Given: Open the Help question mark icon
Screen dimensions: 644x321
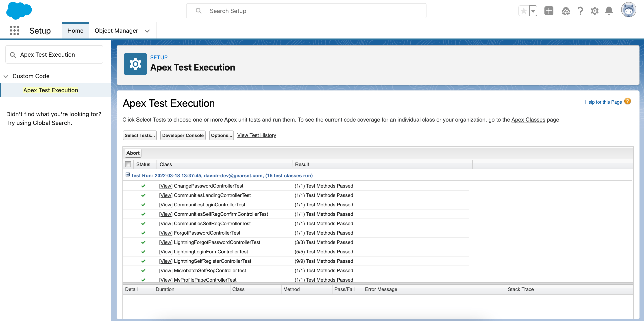Looking at the screenshot, I should 580,11.
